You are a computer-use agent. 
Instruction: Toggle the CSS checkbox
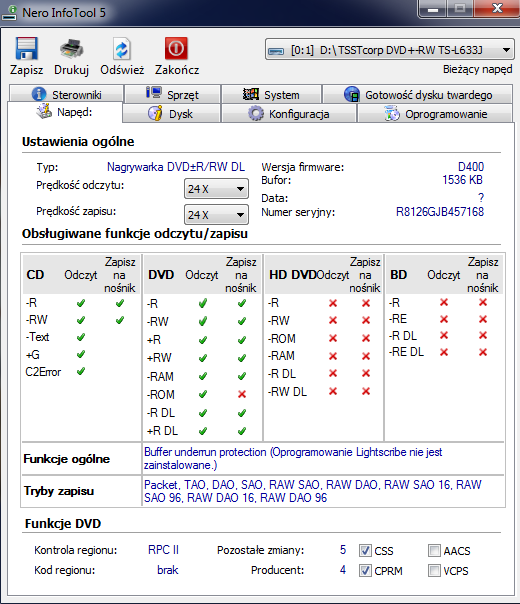click(x=365, y=550)
